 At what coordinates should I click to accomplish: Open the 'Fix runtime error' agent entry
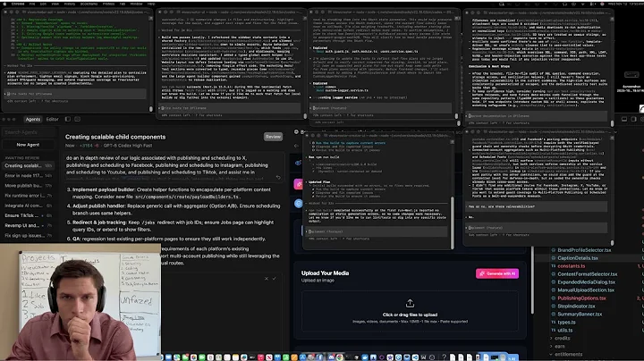click(x=28, y=196)
